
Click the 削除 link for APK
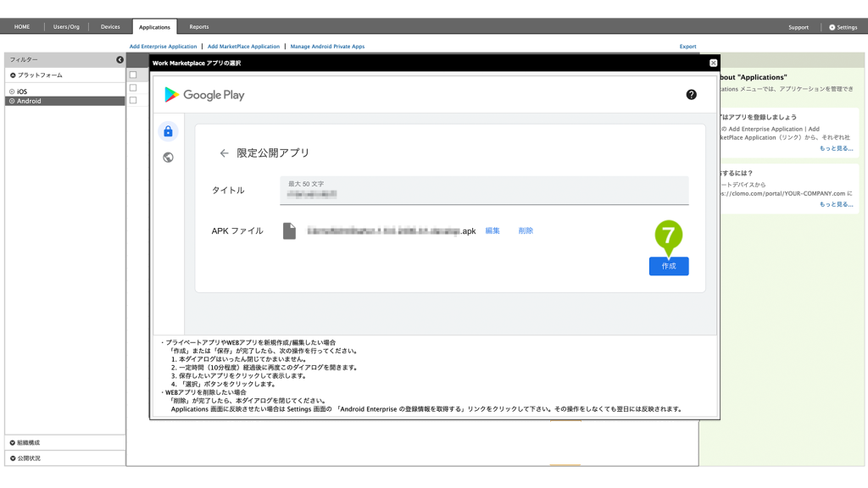point(526,230)
